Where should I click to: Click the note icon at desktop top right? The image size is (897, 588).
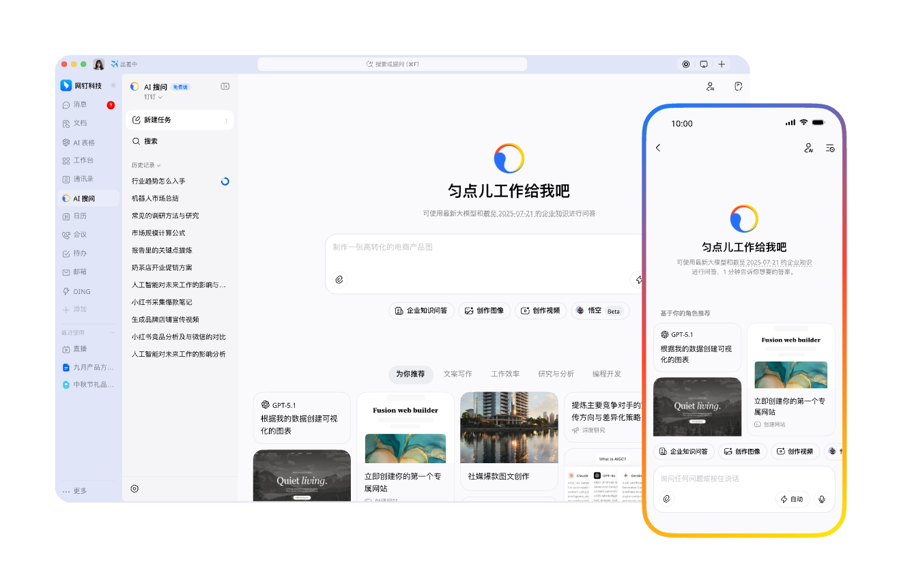click(x=738, y=86)
